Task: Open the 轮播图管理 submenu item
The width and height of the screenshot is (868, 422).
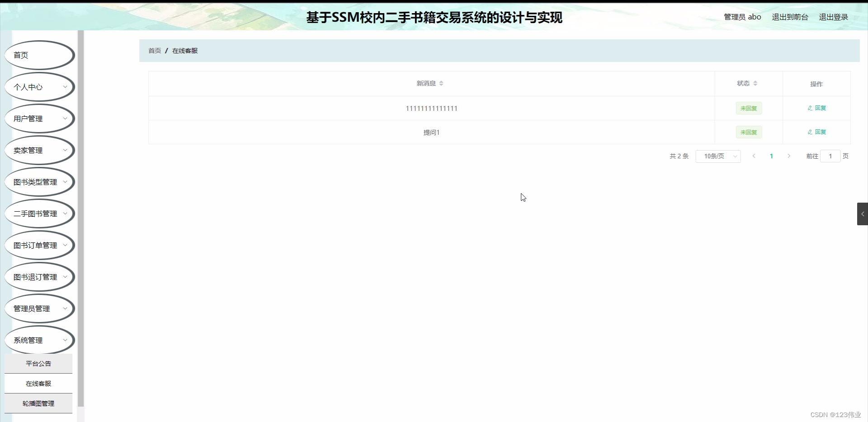Action: coord(38,403)
